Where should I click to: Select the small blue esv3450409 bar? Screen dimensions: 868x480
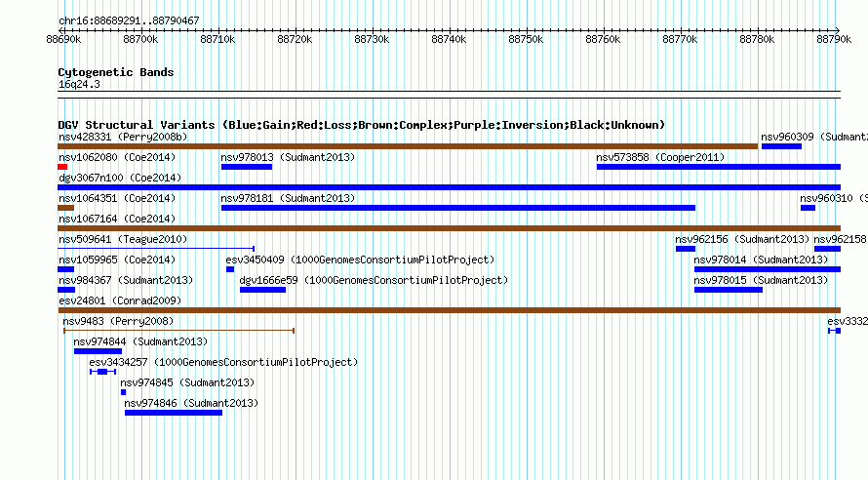230,269
